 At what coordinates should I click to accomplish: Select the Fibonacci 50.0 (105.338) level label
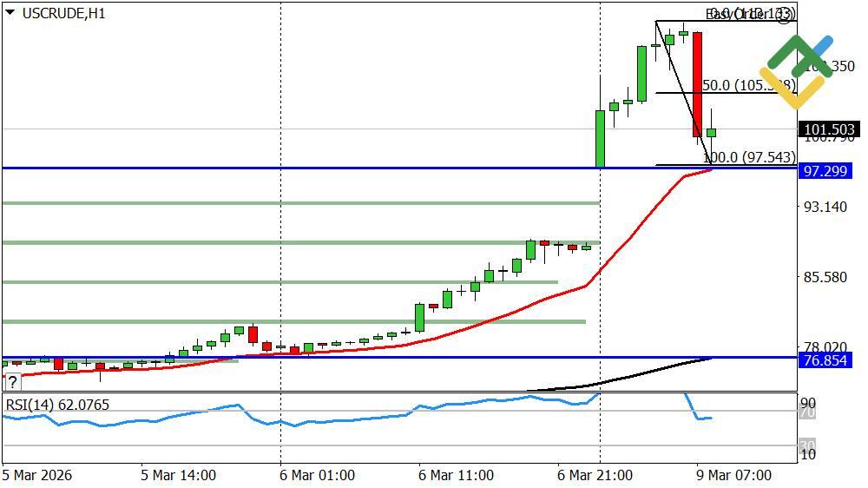click(x=748, y=85)
